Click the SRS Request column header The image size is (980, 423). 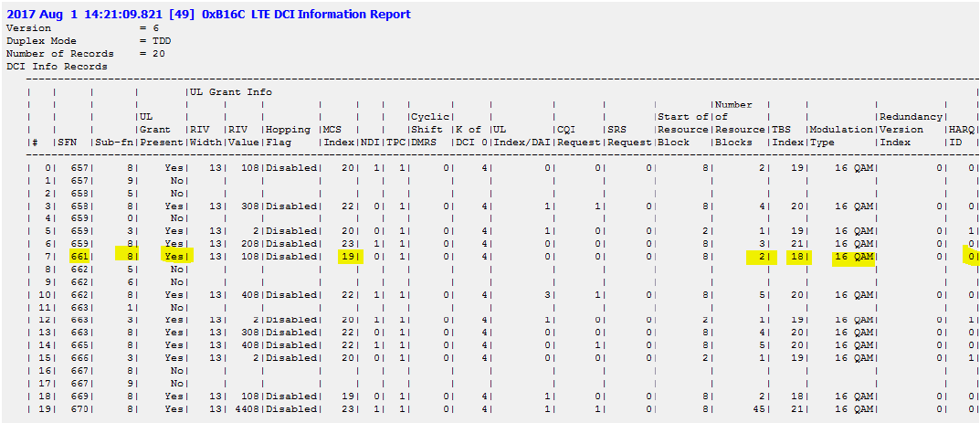[x=627, y=136]
